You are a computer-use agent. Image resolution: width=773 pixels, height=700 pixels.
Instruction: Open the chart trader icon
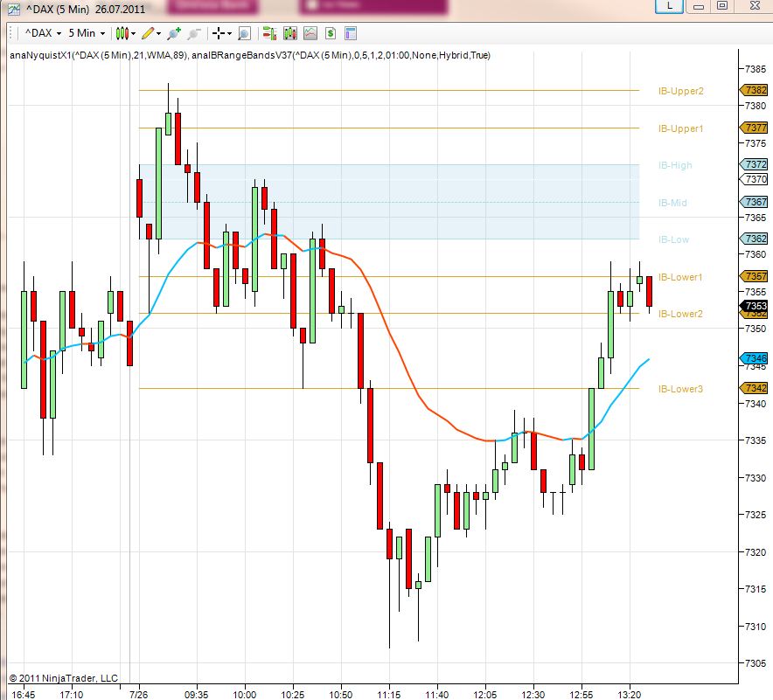[x=269, y=33]
